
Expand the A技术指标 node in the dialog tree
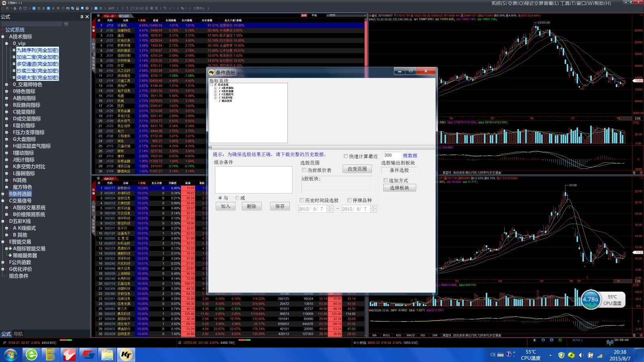pos(215,88)
